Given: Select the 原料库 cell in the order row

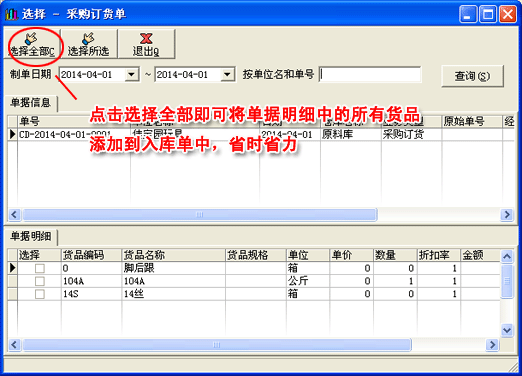Looking at the screenshot, I should click(x=351, y=134).
